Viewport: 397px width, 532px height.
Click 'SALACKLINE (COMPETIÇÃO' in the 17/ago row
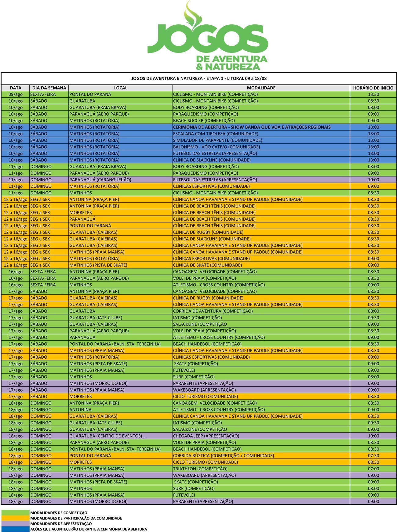tap(261, 324)
